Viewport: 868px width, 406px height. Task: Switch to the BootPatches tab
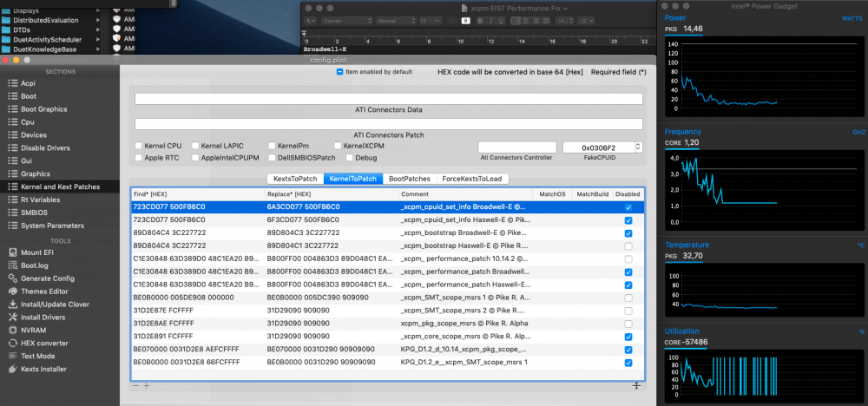coord(409,179)
